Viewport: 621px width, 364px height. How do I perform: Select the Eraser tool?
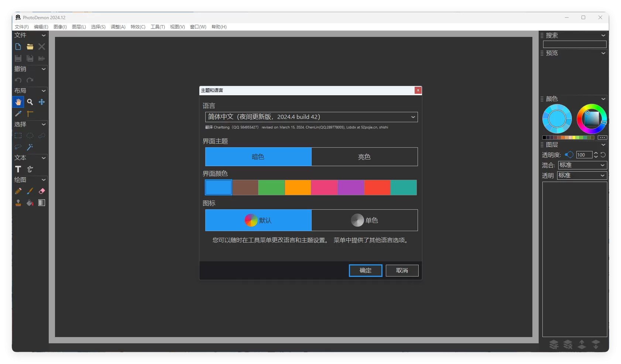pyautogui.click(x=41, y=191)
